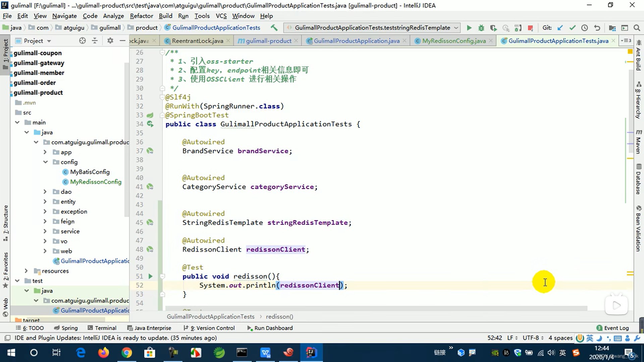Image resolution: width=644 pixels, height=362 pixels.
Task: Run redisson test from gutter arrow
Action: (x=150, y=276)
